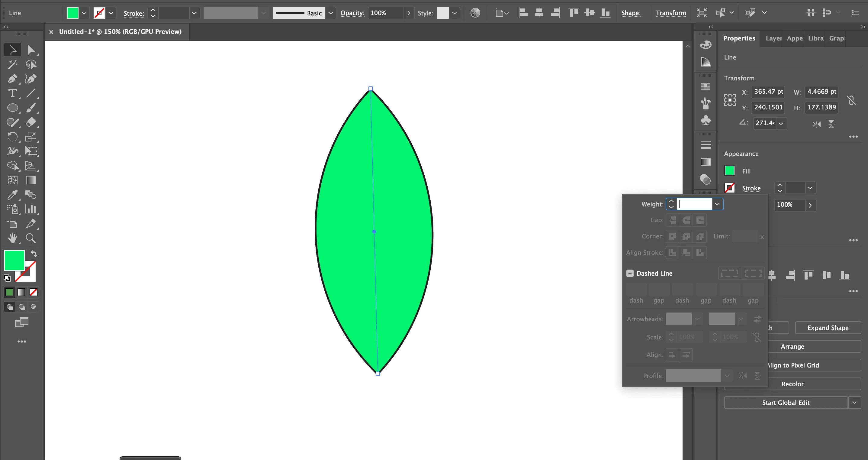
Task: Select the Type tool
Action: tap(12, 93)
